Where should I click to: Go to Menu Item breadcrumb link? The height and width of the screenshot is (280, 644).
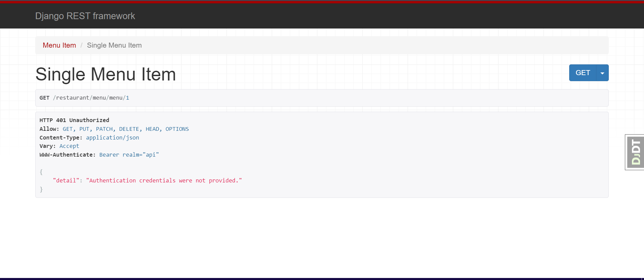(59, 45)
